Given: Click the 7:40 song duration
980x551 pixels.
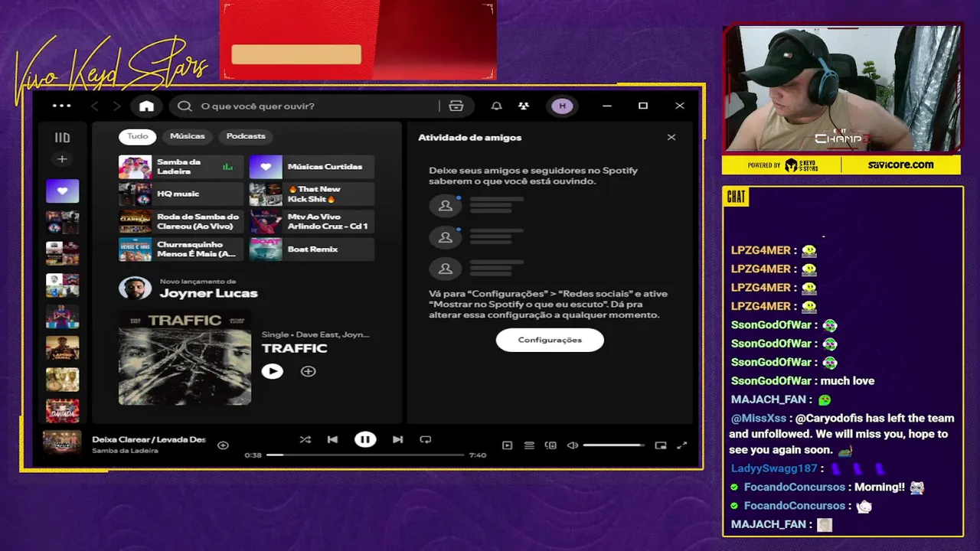Looking at the screenshot, I should coord(478,455).
